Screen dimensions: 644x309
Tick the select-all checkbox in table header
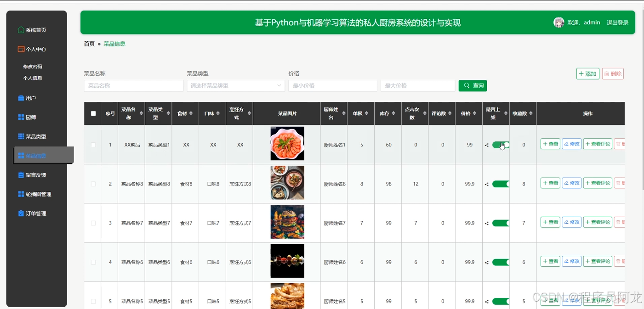[x=93, y=113]
